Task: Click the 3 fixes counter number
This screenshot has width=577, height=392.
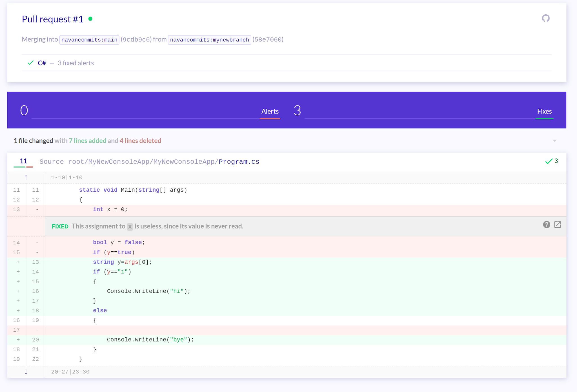Action: (297, 110)
